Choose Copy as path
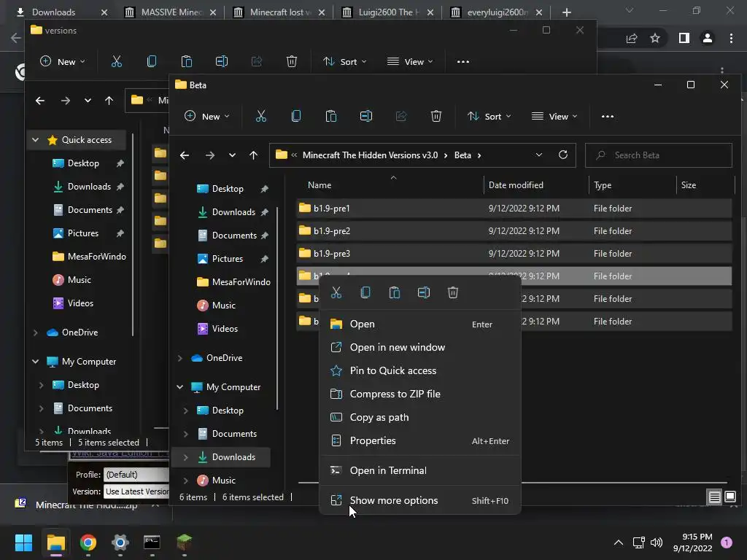Viewport: 747px width, 560px height. point(419,418)
